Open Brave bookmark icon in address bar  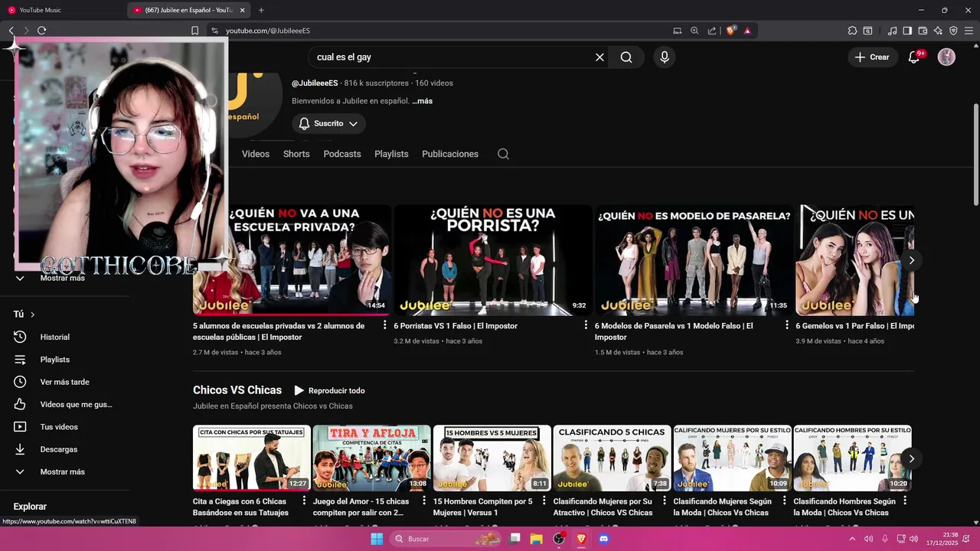[194, 31]
